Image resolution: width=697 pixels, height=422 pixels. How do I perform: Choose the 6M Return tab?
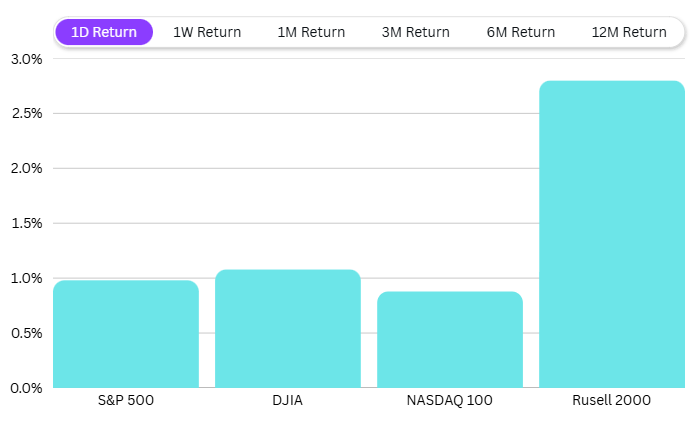[x=520, y=32]
